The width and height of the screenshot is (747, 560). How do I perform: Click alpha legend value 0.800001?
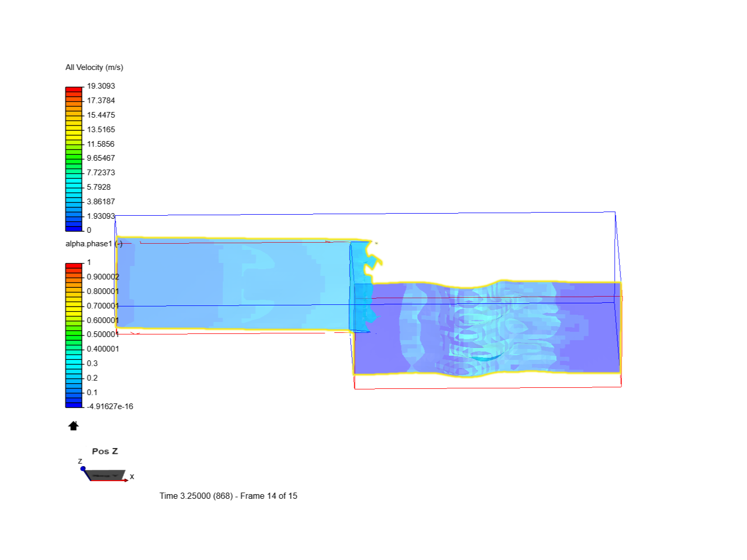tap(103, 291)
